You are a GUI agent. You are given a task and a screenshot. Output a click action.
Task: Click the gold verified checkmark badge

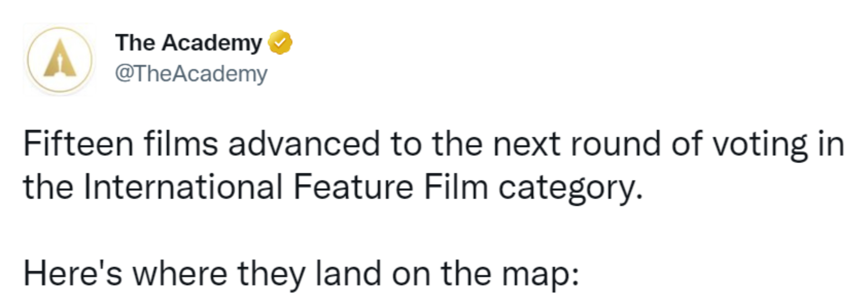280,43
